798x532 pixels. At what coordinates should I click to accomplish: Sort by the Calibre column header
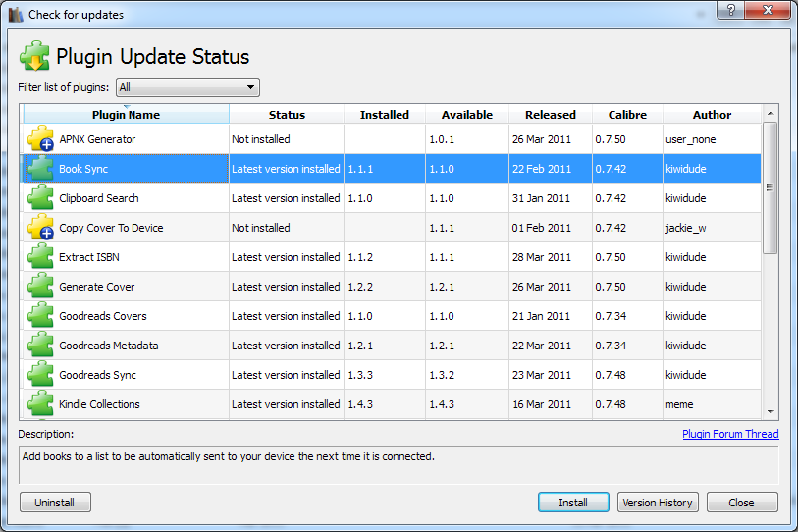coord(627,115)
